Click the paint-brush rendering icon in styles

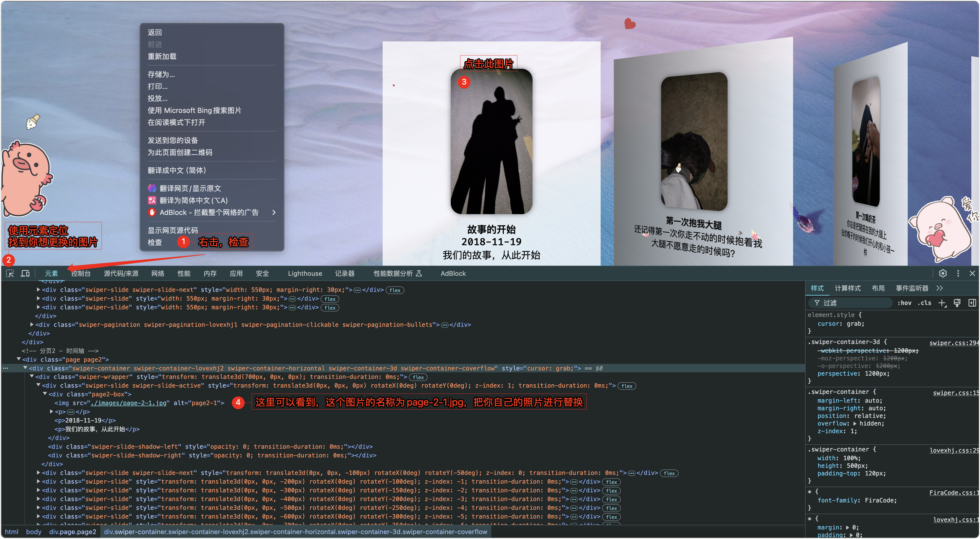click(957, 303)
